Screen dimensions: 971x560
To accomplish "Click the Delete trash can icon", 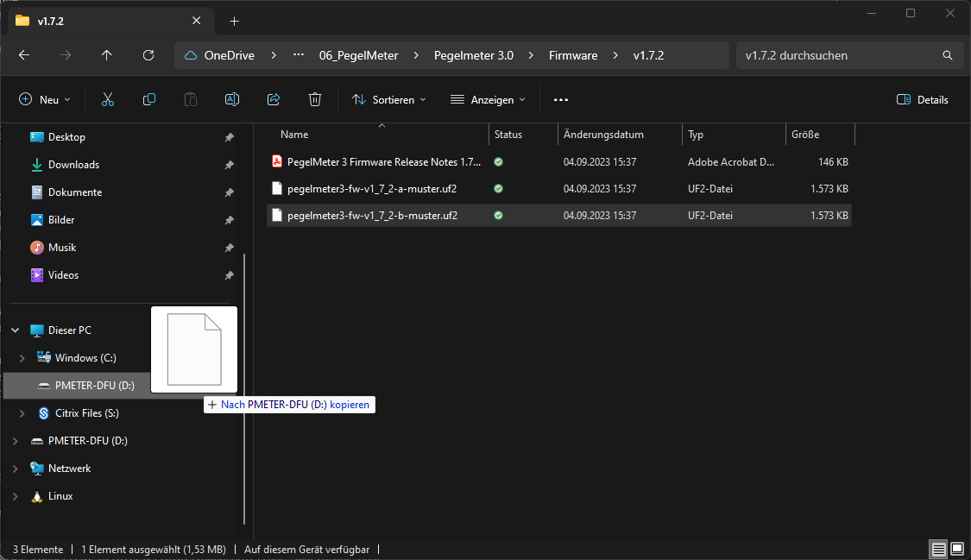I will (315, 99).
